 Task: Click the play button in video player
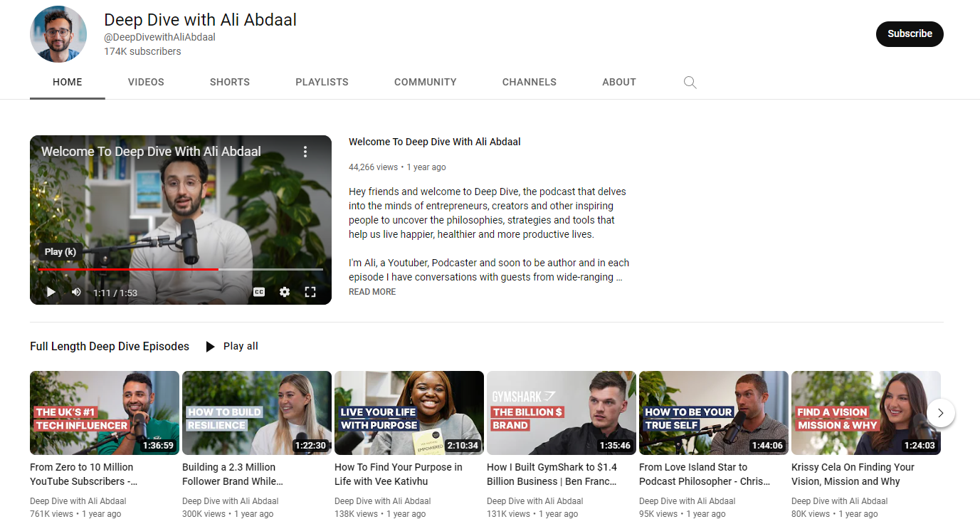pyautogui.click(x=51, y=292)
